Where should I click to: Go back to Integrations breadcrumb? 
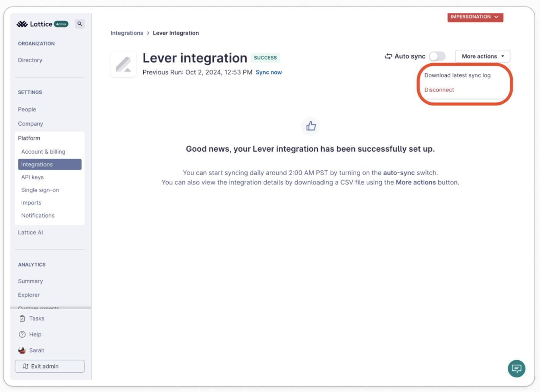[x=127, y=33]
